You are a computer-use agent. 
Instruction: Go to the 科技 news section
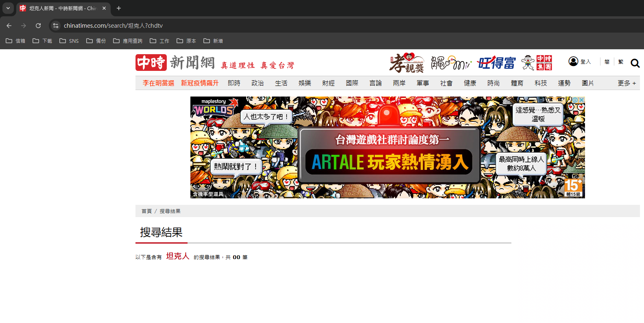[x=541, y=83]
